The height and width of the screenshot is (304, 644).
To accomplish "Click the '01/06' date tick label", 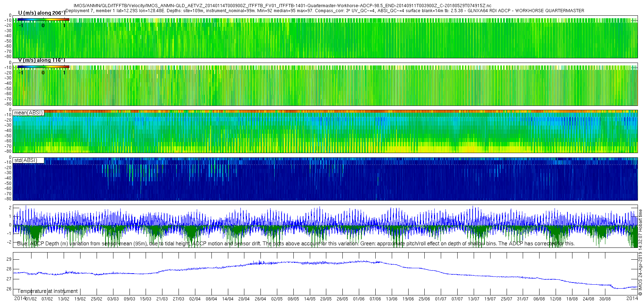I will click(x=359, y=299).
